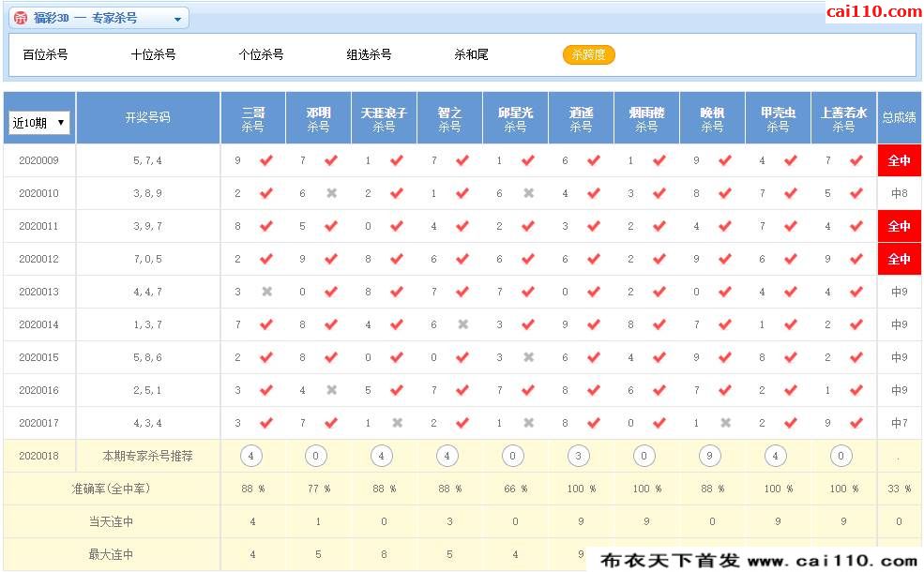Click the 全中 badge for issue 2020011
Screen dimensions: 924x572
pos(900,226)
